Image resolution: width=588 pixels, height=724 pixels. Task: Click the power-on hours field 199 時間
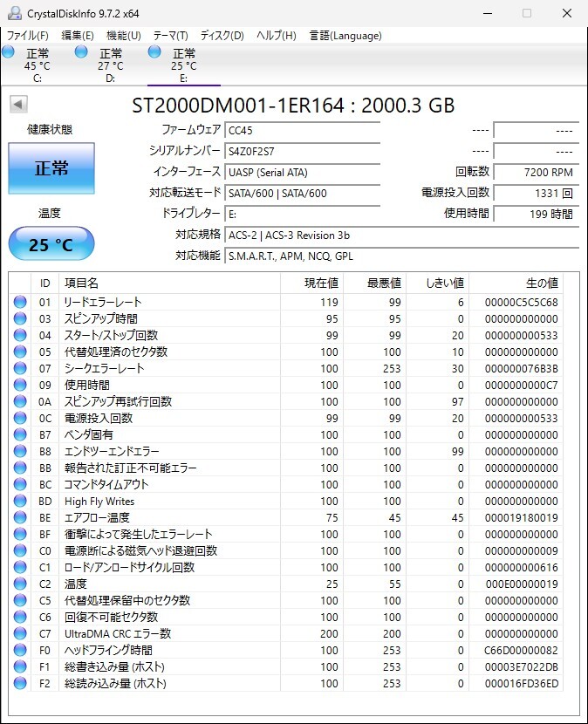(536, 215)
